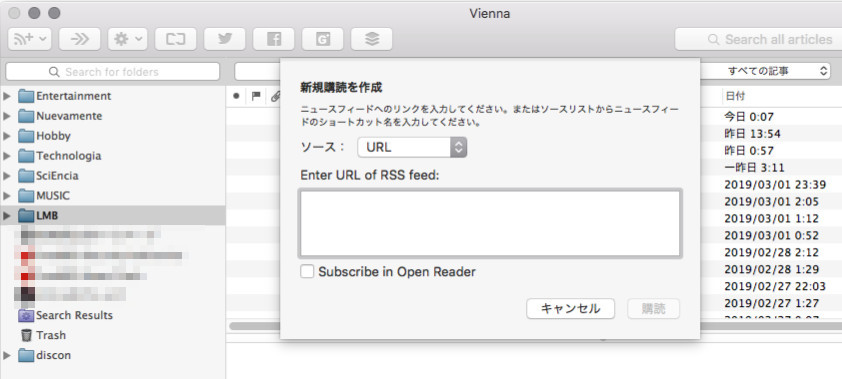Click the キャンセル button
The height and width of the screenshot is (379, 842).
point(570,309)
